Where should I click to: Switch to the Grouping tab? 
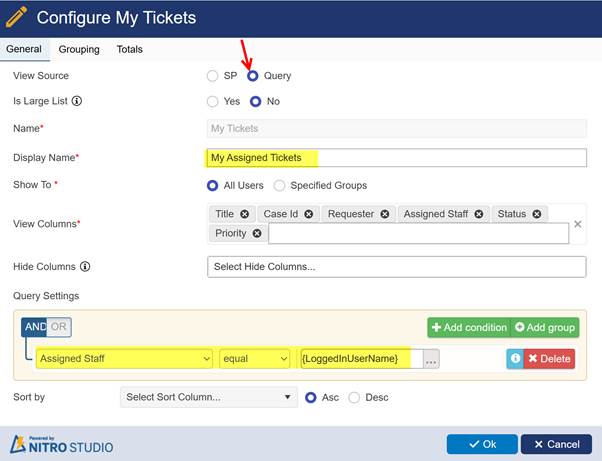pyautogui.click(x=79, y=49)
